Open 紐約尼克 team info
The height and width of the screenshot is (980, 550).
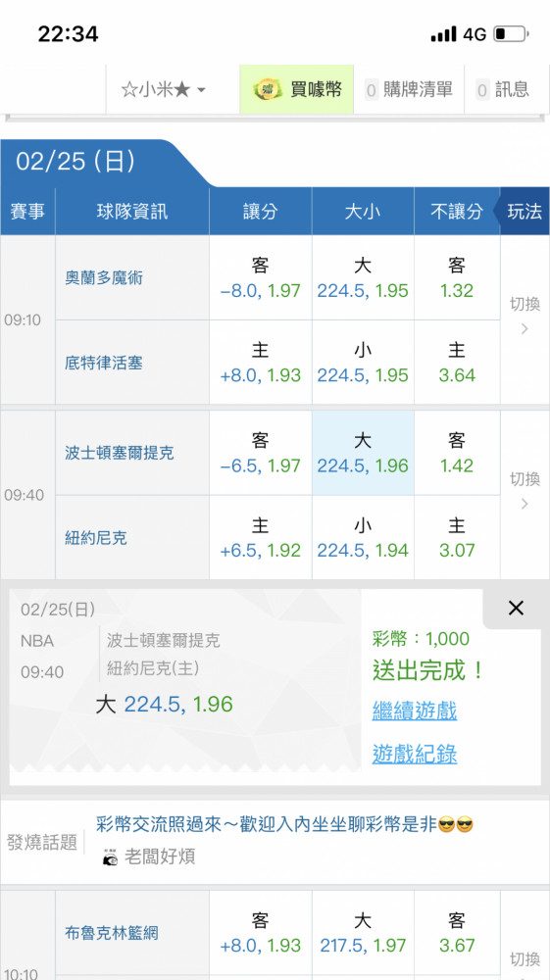(x=96, y=537)
